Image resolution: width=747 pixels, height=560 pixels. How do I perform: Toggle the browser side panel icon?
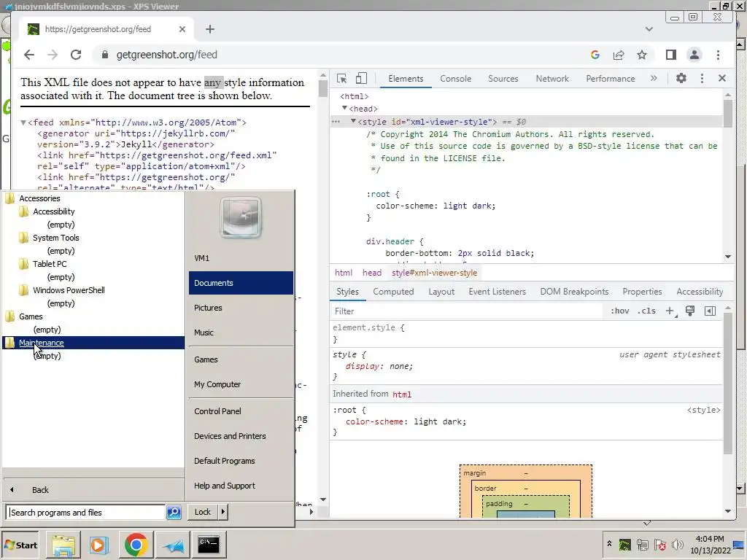[671, 55]
